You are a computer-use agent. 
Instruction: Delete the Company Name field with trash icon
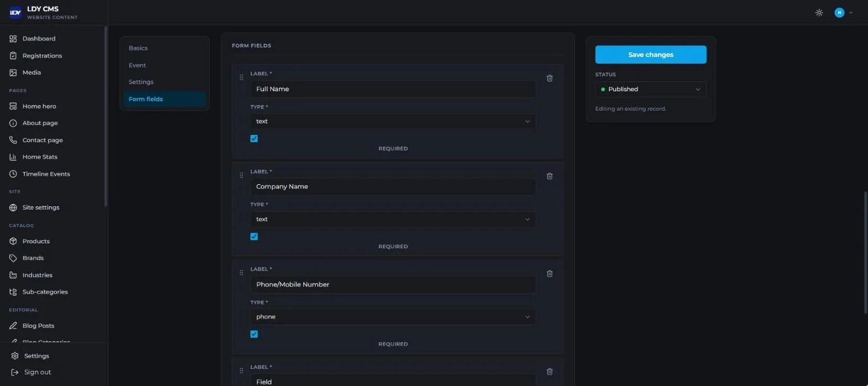[x=550, y=176]
